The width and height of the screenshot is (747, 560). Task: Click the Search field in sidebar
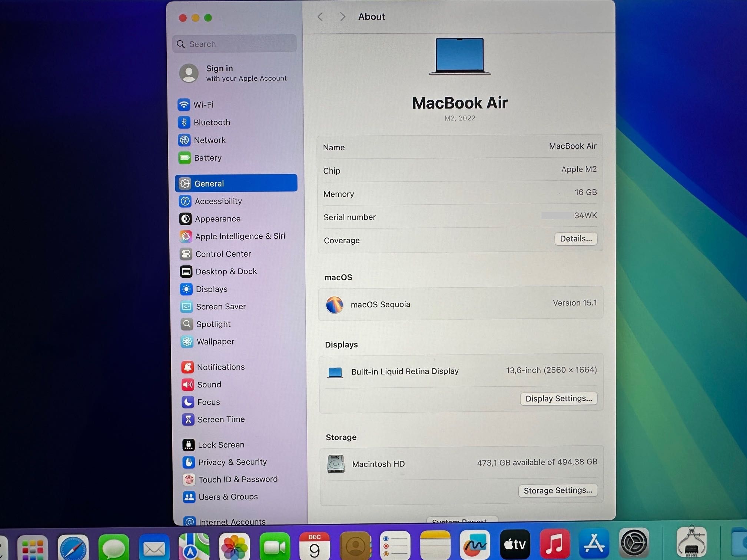[235, 44]
